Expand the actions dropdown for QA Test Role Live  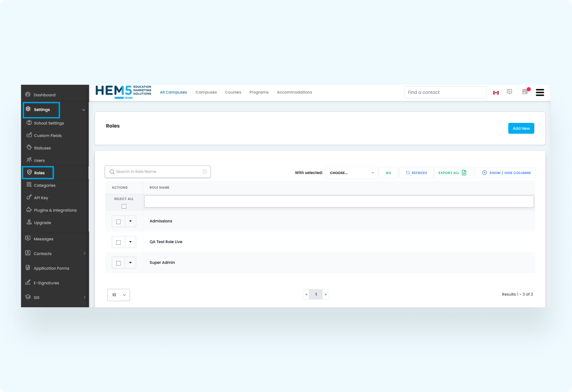131,242
